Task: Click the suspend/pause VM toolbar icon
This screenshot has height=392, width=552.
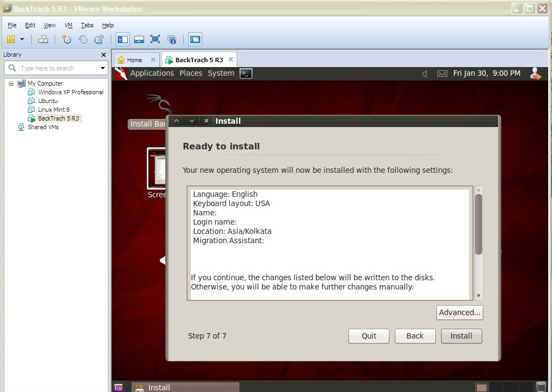Action: click(x=11, y=39)
